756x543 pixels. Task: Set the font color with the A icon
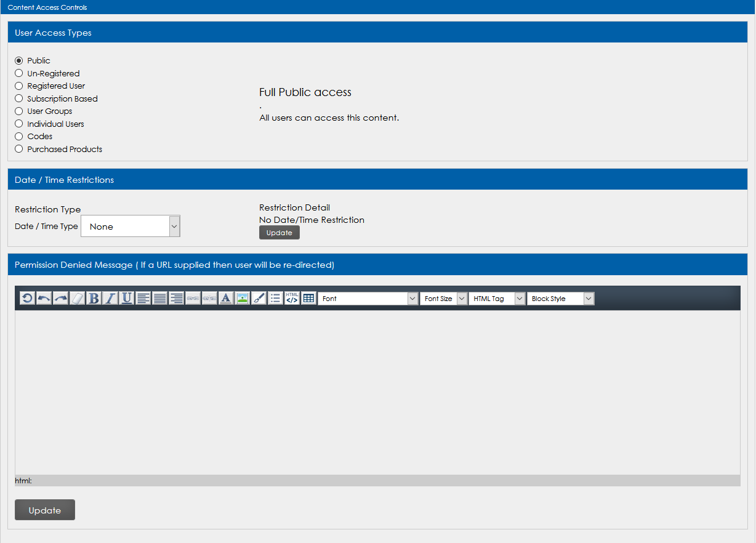226,298
